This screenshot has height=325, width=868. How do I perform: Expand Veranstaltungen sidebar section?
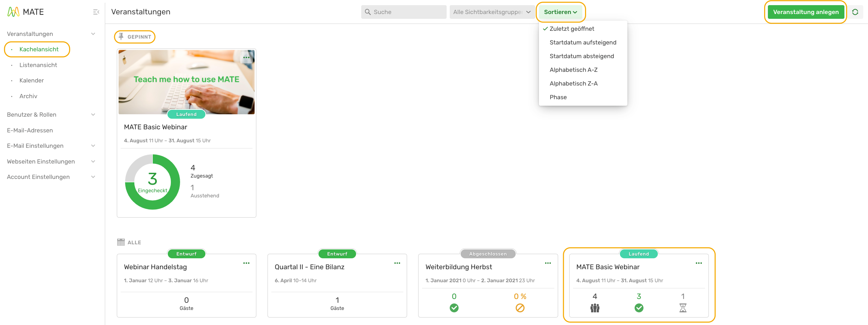[x=93, y=34]
